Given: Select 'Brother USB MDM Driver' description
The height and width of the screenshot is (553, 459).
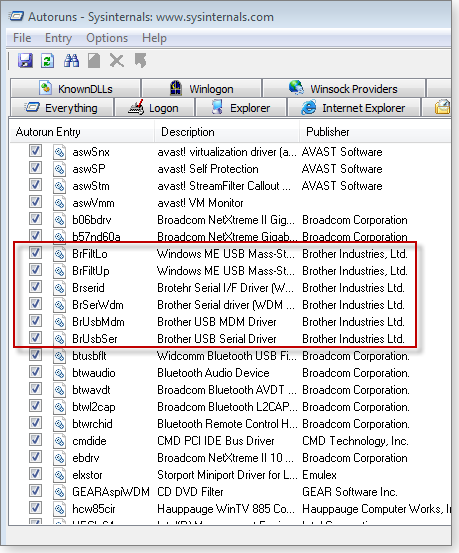Looking at the screenshot, I should tap(217, 322).
